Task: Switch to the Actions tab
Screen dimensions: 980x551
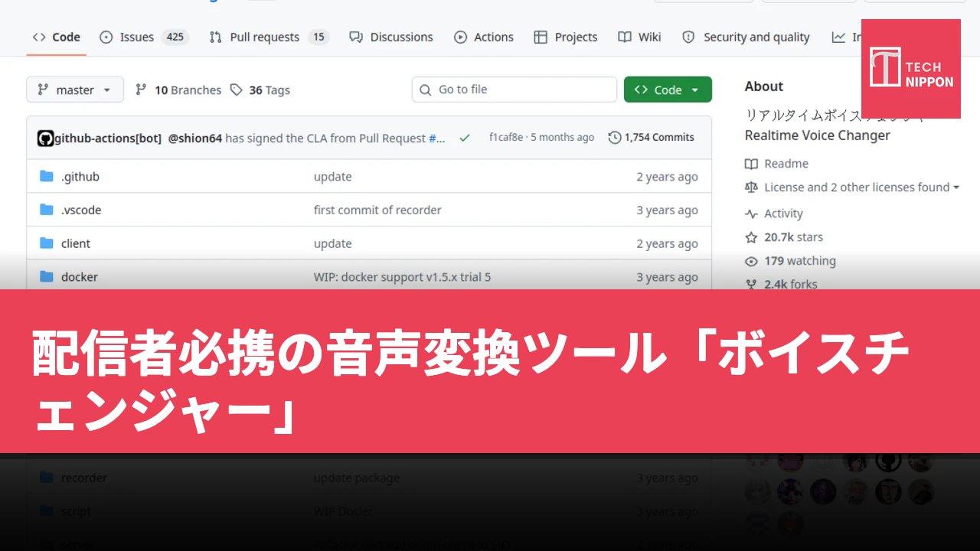Action: (484, 37)
